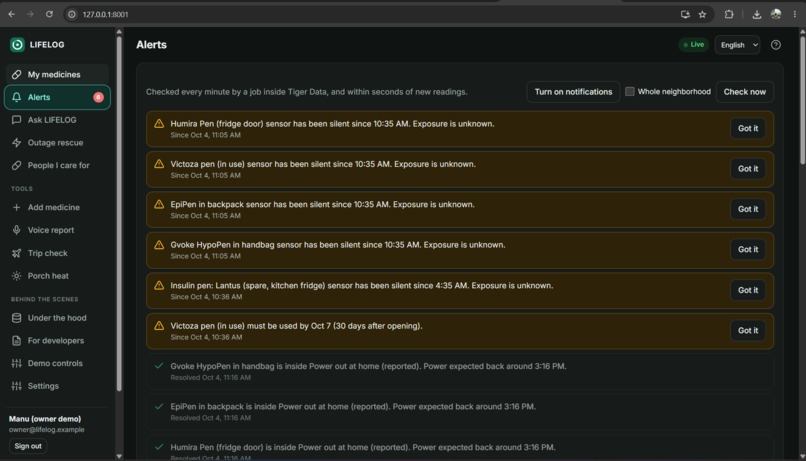Click 'Since Oct 4, 10:36 AM' under Lantus alert
This screenshot has width=806, height=461.
point(206,297)
